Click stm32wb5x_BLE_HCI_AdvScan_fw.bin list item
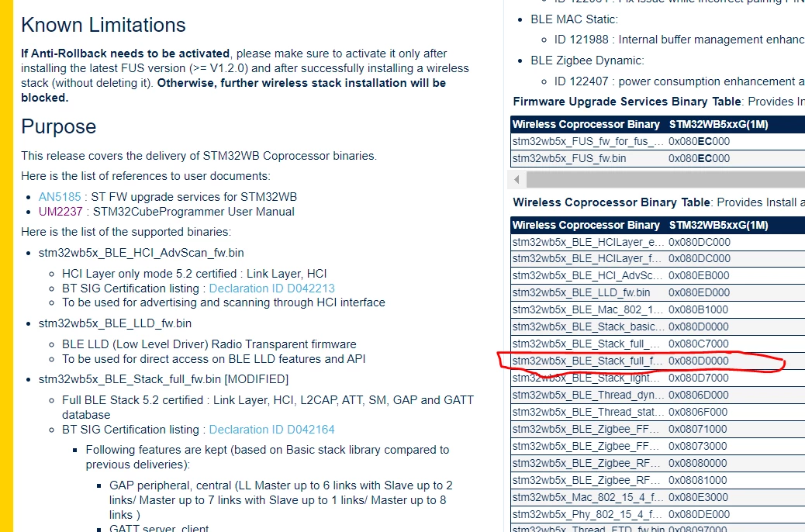805x532 pixels. [x=141, y=253]
